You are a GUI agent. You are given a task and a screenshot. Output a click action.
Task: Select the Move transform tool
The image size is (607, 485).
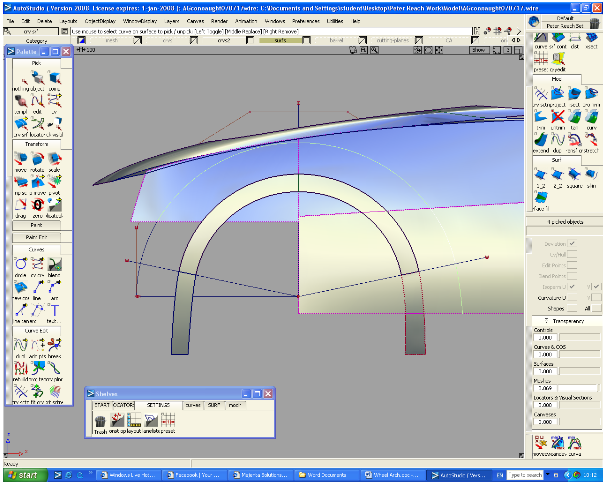[21, 160]
